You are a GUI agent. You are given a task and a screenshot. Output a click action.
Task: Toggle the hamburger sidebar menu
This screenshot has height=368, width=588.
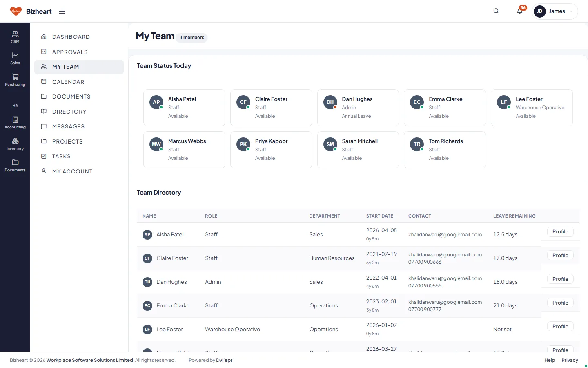click(62, 11)
